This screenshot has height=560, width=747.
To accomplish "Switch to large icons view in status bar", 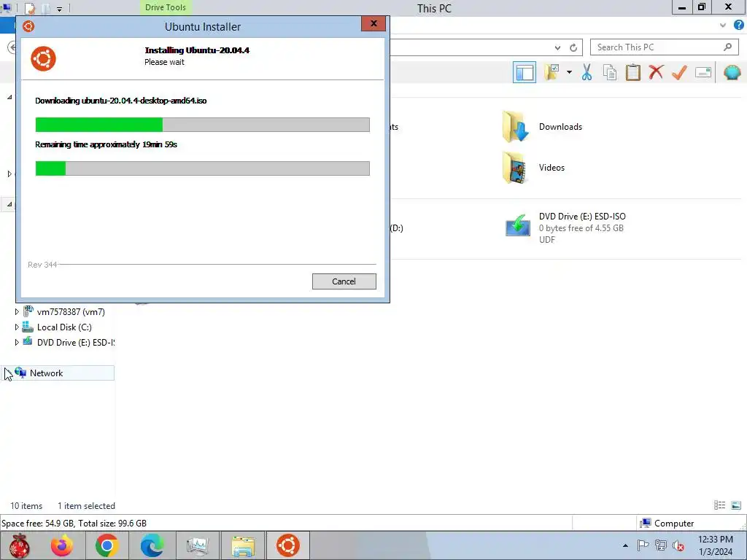I will point(736,505).
